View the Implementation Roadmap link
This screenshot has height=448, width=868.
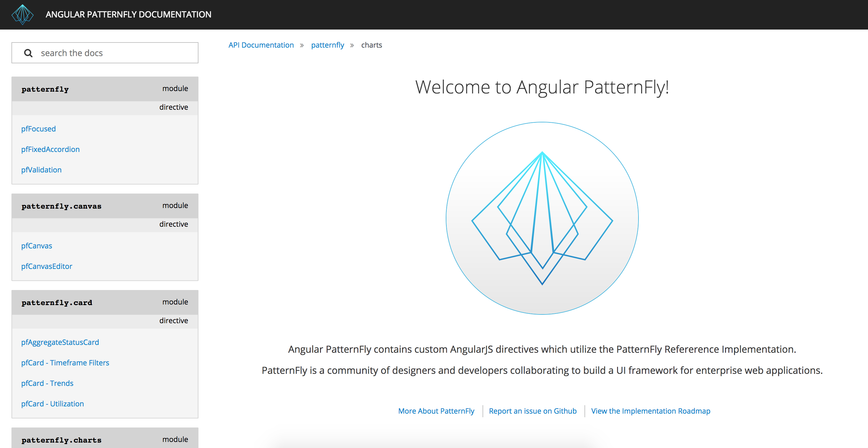[650, 411]
